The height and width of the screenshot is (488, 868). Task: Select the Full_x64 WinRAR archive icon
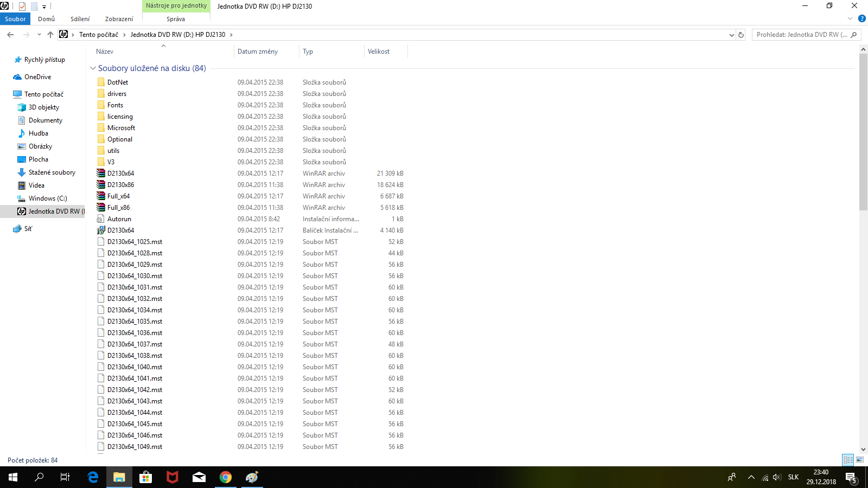tap(101, 196)
